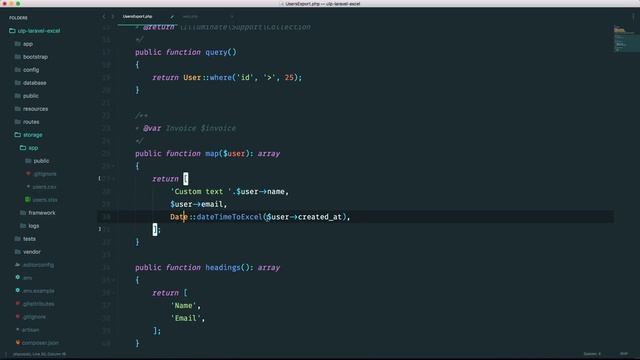This screenshot has height=360, width=640.
Task: Click the query() function name
Action: [x=221, y=52]
